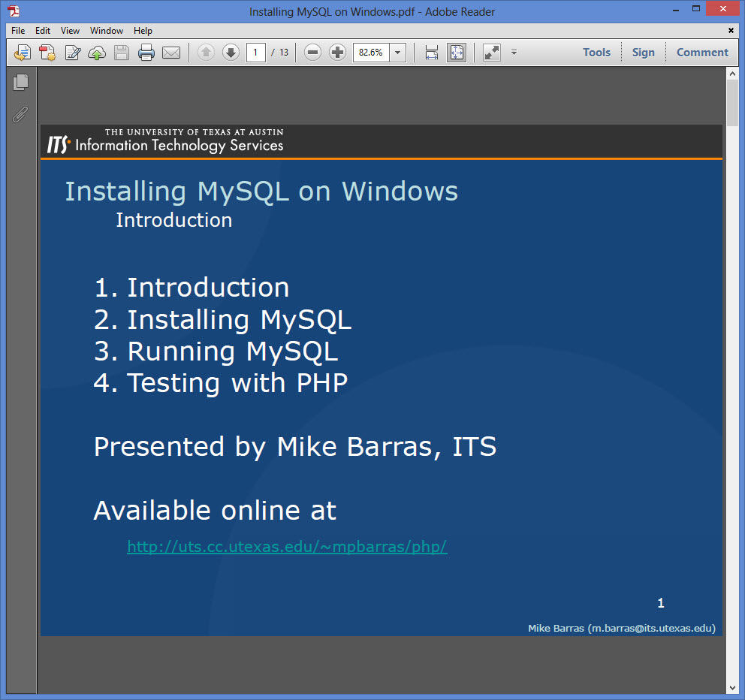Zoom in with the plus button
This screenshot has width=745, height=700.
(337, 53)
